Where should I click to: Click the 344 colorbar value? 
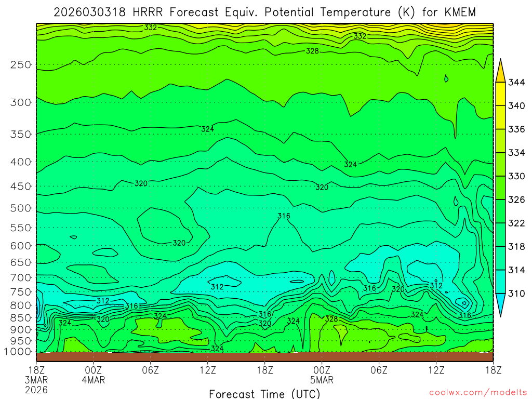(x=516, y=82)
